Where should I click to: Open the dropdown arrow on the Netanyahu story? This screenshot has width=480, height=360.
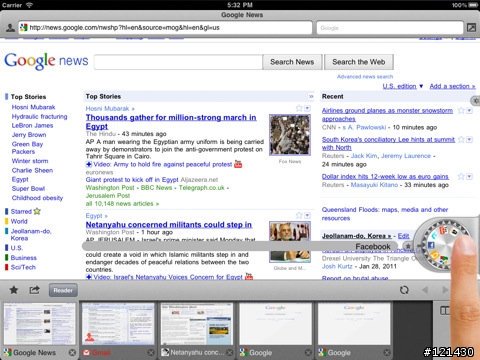point(307,216)
